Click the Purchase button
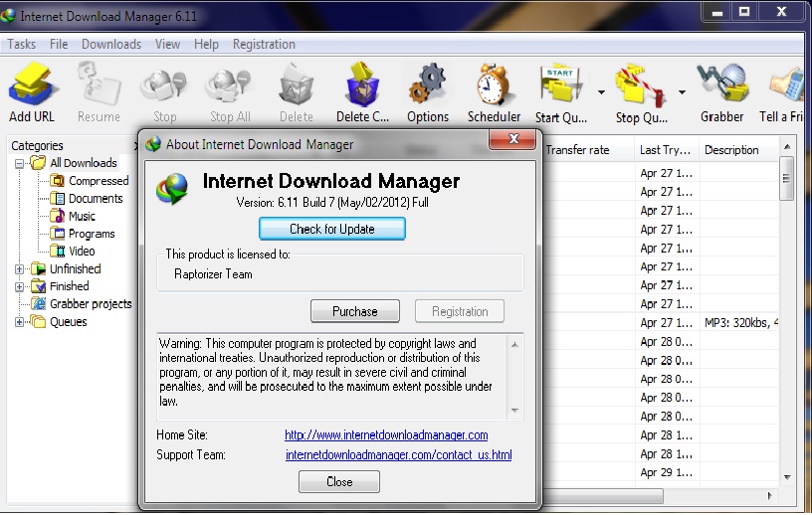This screenshot has height=515, width=812. [x=354, y=311]
